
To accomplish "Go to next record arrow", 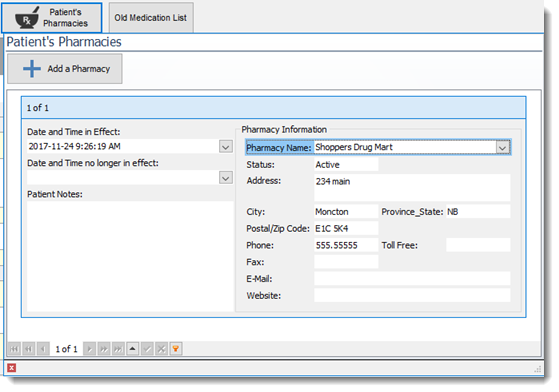I will point(89,349).
